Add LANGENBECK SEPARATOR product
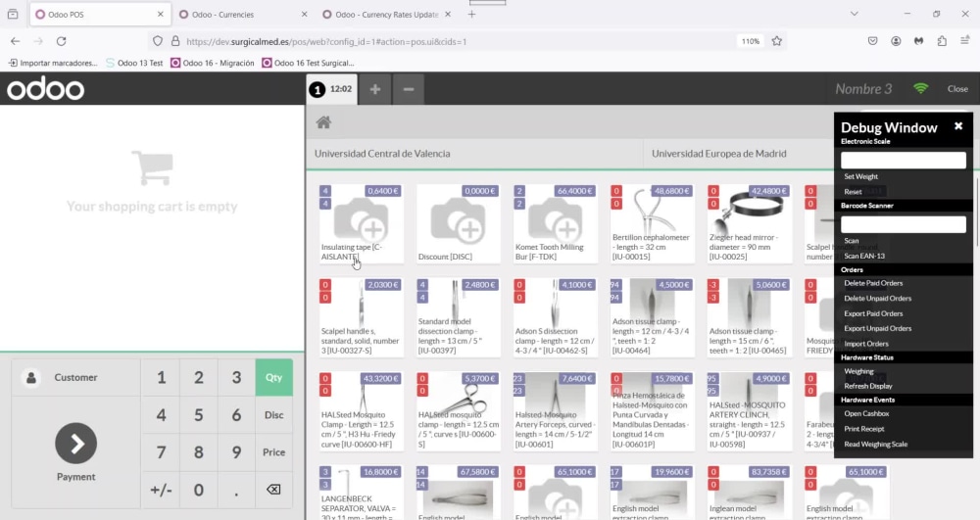This screenshot has height=520, width=980. (x=361, y=493)
